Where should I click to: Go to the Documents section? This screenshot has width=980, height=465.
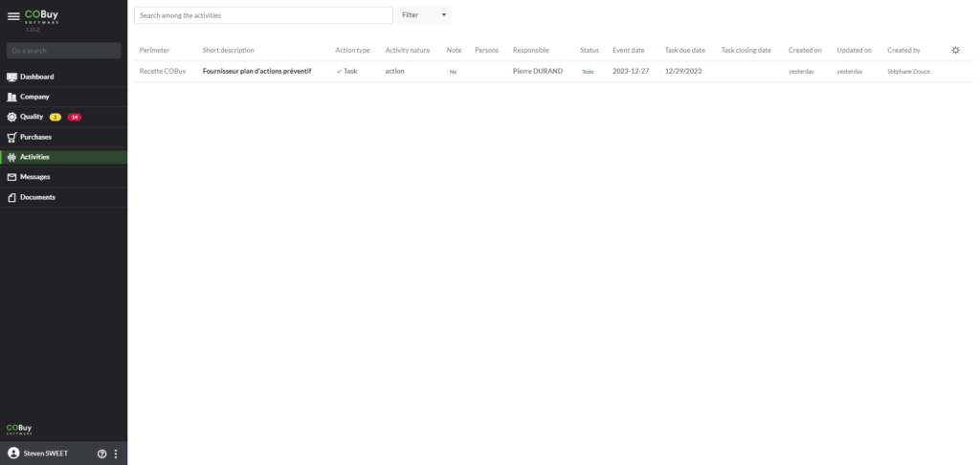pos(37,197)
